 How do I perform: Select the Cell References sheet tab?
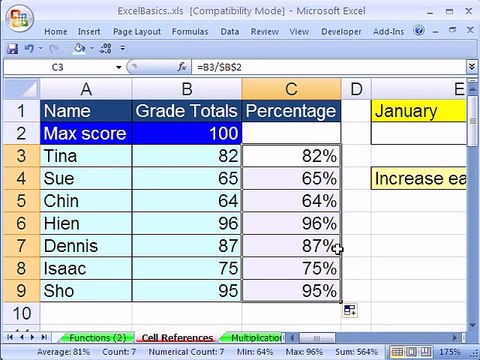pos(177,338)
